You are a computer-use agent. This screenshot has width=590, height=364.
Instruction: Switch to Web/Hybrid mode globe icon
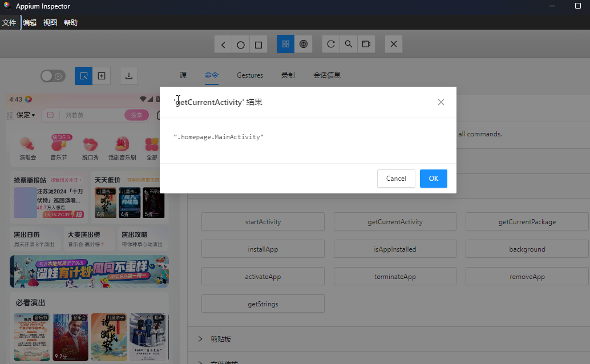304,44
